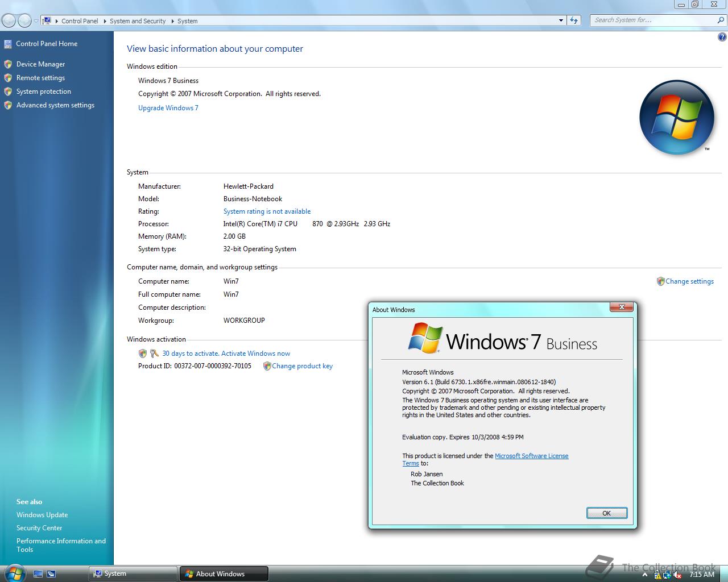
Task: Open Control Panel Home
Action: (x=47, y=44)
